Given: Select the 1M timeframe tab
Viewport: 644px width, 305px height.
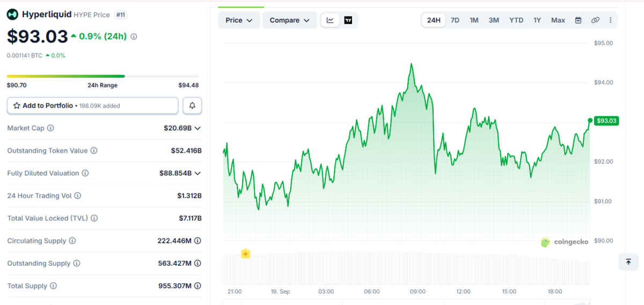Looking at the screenshot, I should [474, 20].
